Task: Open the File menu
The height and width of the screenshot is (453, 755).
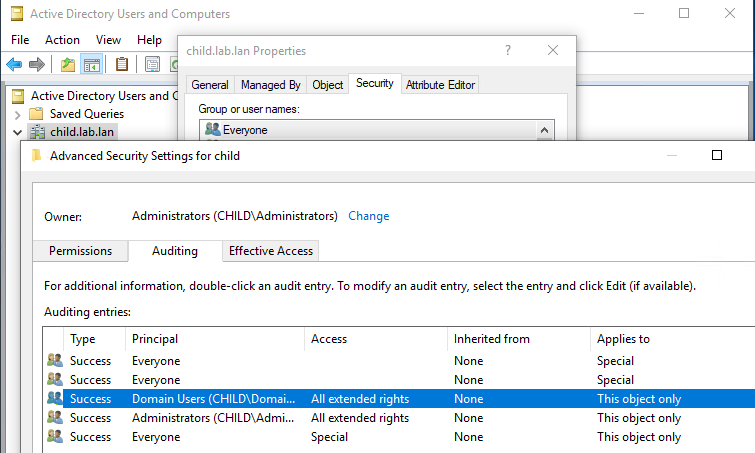Action: (20, 40)
